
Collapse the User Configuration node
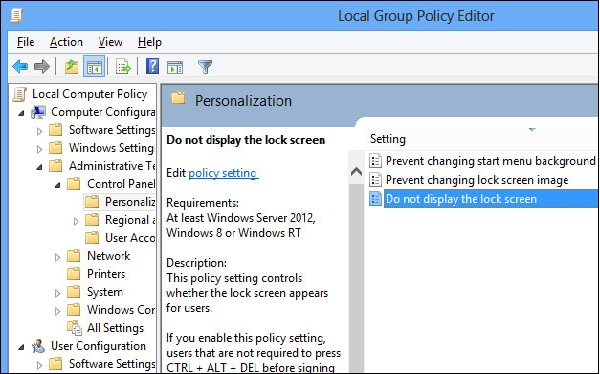(x=22, y=348)
